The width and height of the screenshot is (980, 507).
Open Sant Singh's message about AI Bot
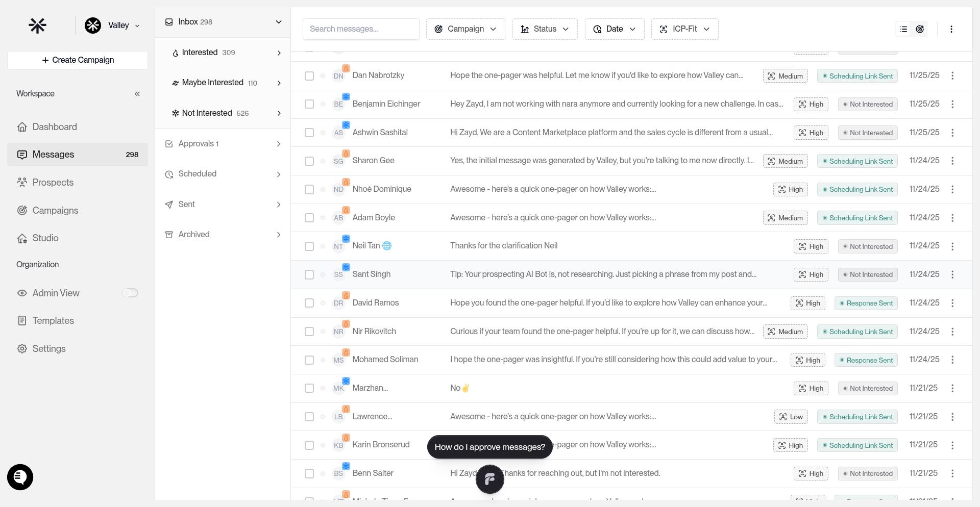[603, 274]
